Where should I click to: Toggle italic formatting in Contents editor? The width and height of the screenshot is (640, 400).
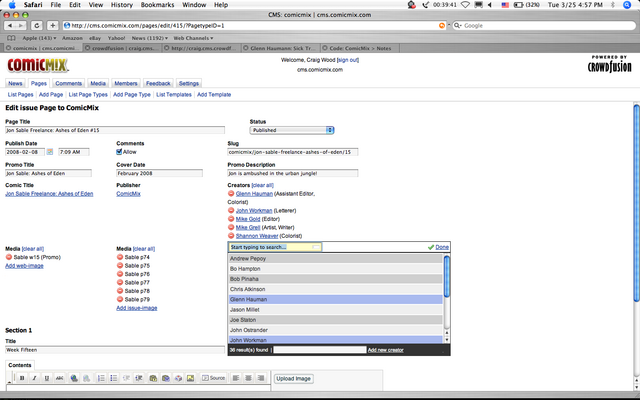34,378
